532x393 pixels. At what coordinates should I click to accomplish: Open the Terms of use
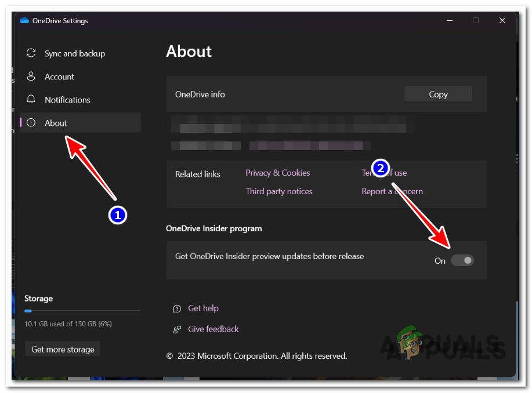click(x=383, y=173)
